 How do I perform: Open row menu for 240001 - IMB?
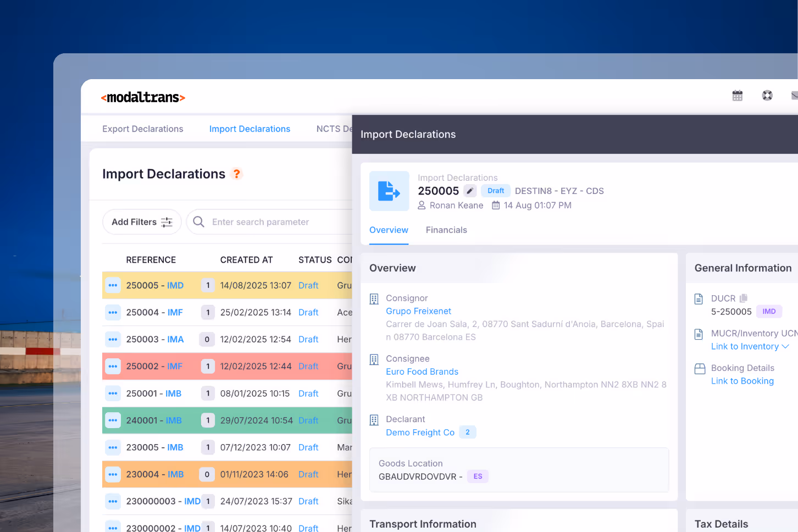tap(113, 420)
